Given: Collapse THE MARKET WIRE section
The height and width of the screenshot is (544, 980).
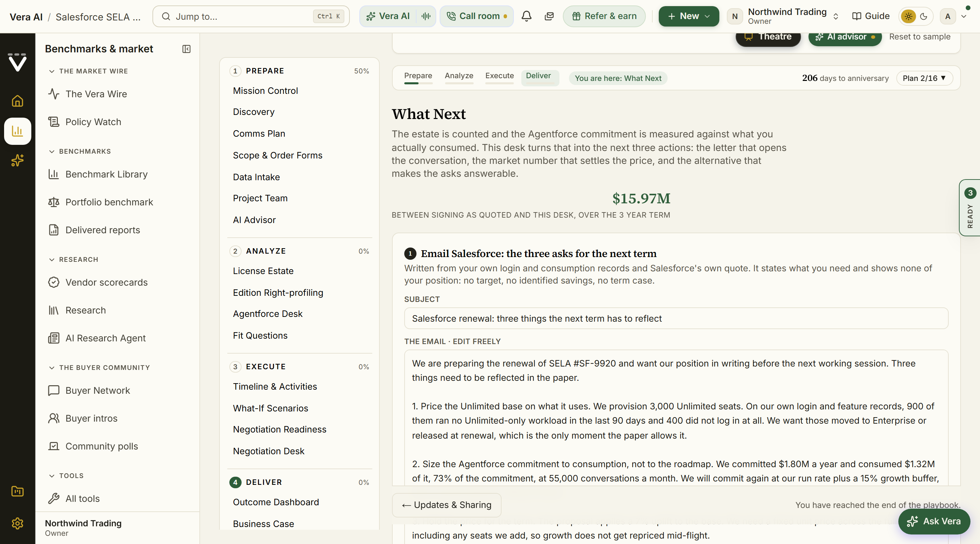Looking at the screenshot, I should click(x=88, y=71).
